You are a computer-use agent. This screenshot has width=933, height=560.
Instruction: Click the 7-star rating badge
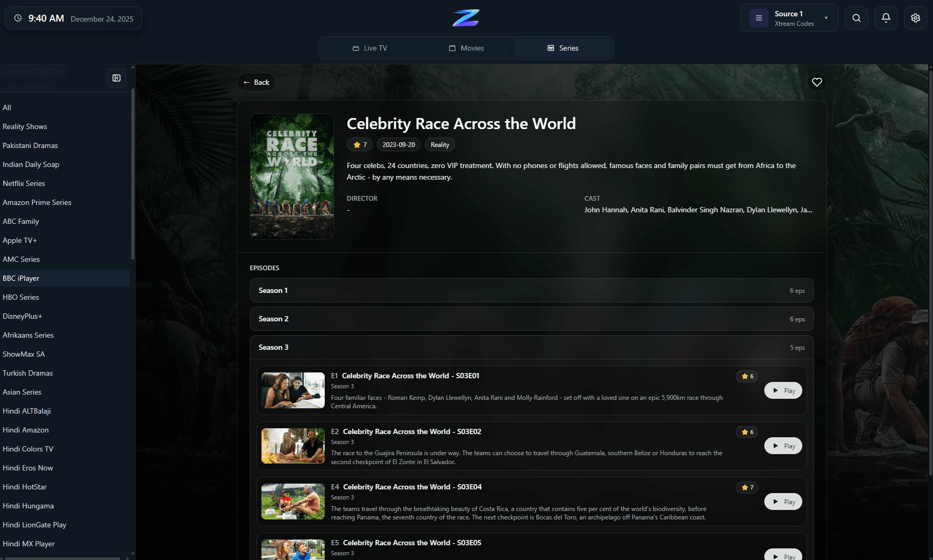(360, 145)
